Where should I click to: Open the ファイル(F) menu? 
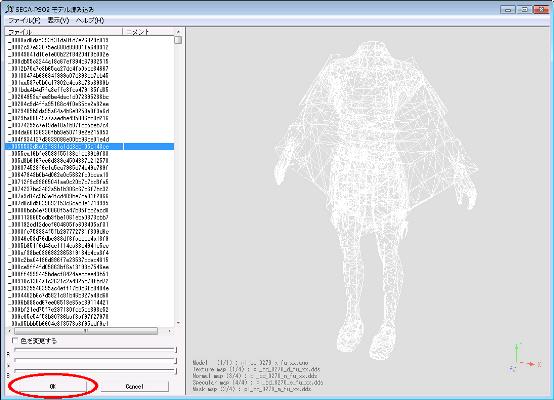pyautogui.click(x=24, y=20)
